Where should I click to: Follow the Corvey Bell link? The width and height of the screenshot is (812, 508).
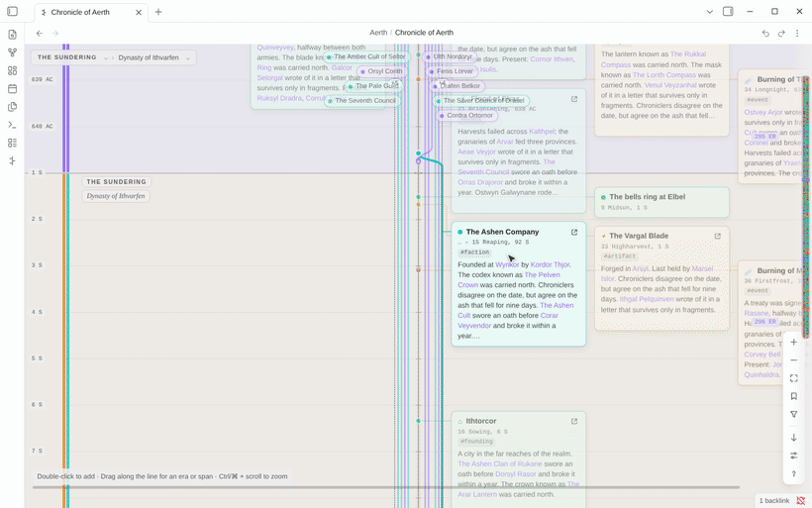click(762, 355)
